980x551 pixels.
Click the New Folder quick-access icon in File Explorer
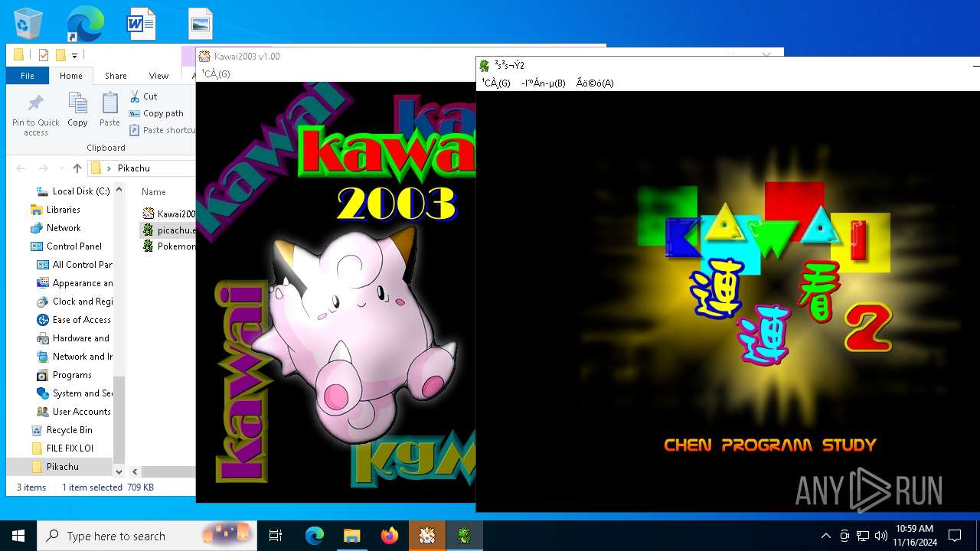pyautogui.click(x=60, y=55)
